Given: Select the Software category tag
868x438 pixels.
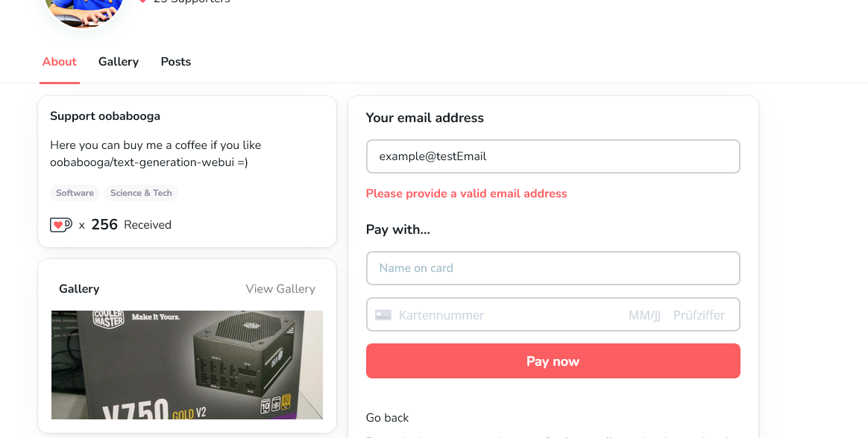Looking at the screenshot, I should 75,192.
